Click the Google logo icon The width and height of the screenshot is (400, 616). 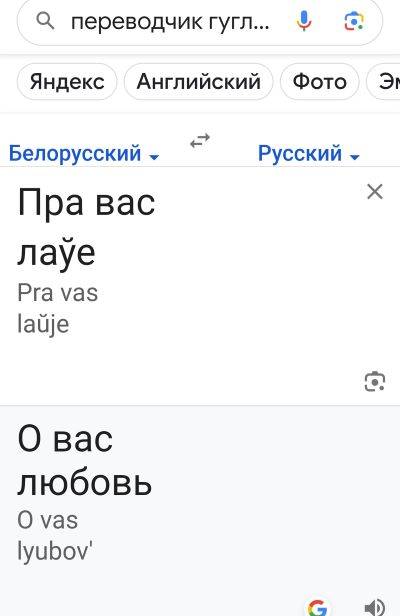pyautogui.click(x=317, y=607)
